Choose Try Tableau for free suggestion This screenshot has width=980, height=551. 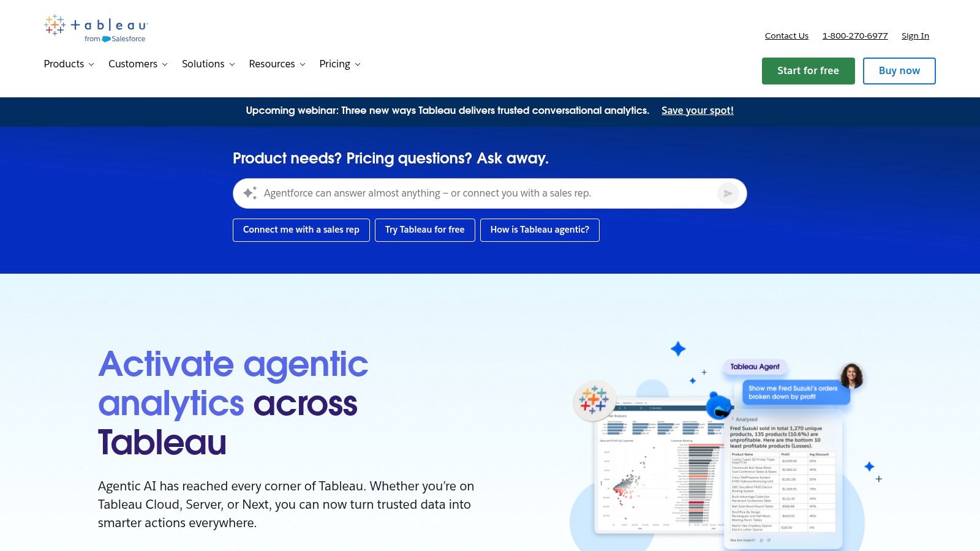[x=425, y=230]
